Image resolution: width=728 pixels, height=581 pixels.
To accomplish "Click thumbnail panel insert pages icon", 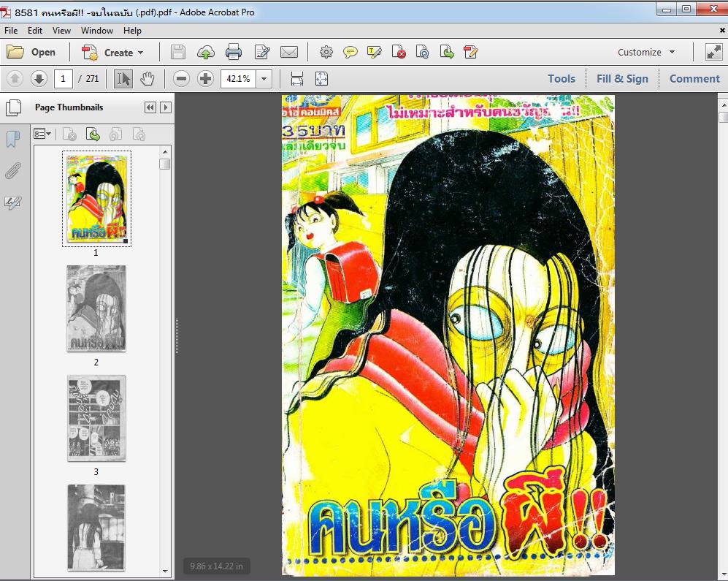I will 93,134.
